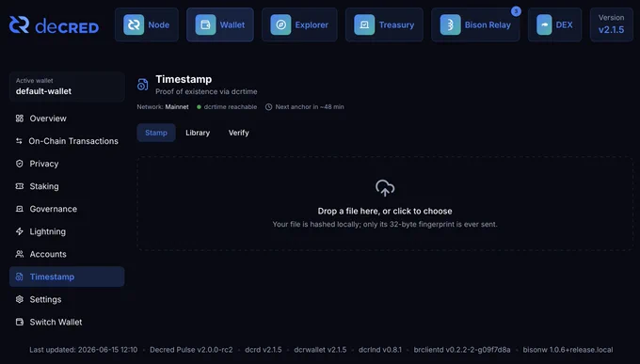The width and height of the screenshot is (640, 364).
Task: Click 'dcrwallet v2.1.5' in footer
Action: click(x=320, y=350)
